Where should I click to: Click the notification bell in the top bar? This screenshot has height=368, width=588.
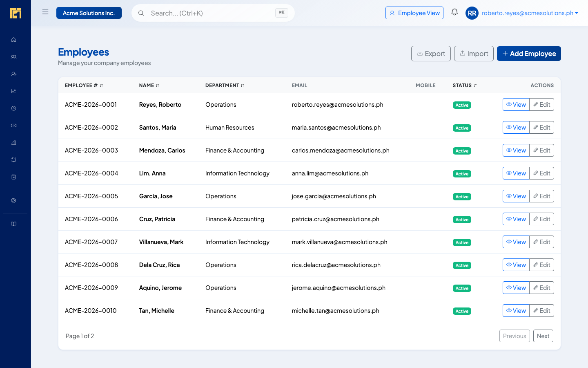(454, 12)
